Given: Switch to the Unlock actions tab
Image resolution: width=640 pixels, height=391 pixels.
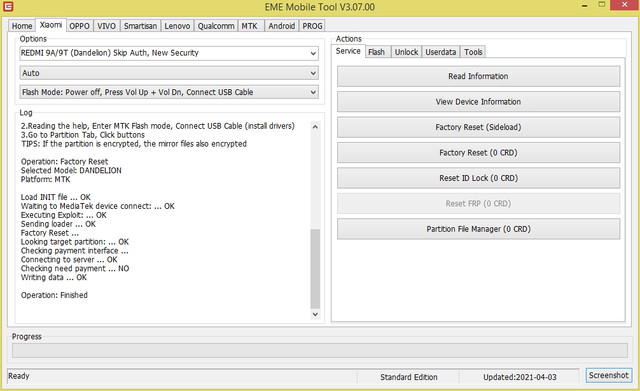Looking at the screenshot, I should (x=407, y=52).
